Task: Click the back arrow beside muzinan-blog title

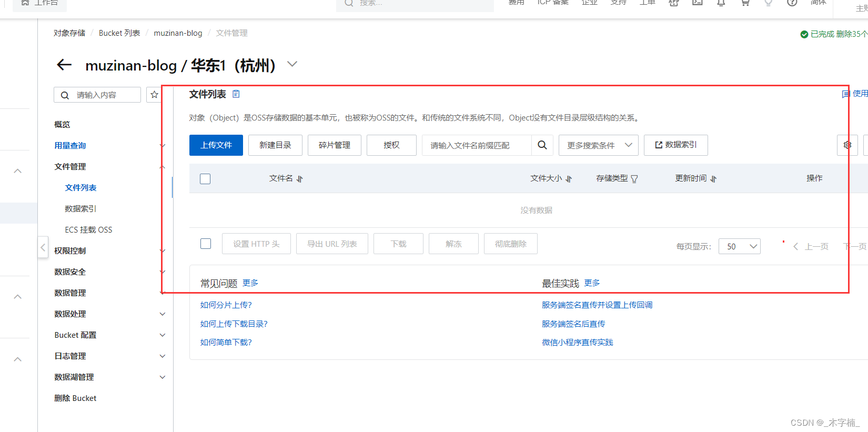Action: pyautogui.click(x=64, y=65)
